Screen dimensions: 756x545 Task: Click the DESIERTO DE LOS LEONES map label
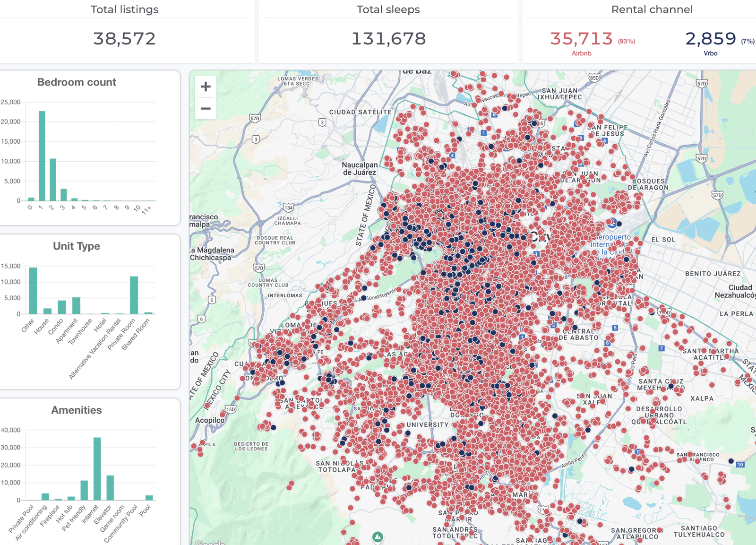click(251, 447)
